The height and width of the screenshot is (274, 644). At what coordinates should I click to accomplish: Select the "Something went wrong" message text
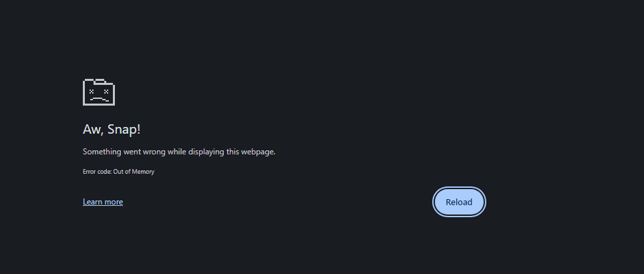click(x=179, y=152)
